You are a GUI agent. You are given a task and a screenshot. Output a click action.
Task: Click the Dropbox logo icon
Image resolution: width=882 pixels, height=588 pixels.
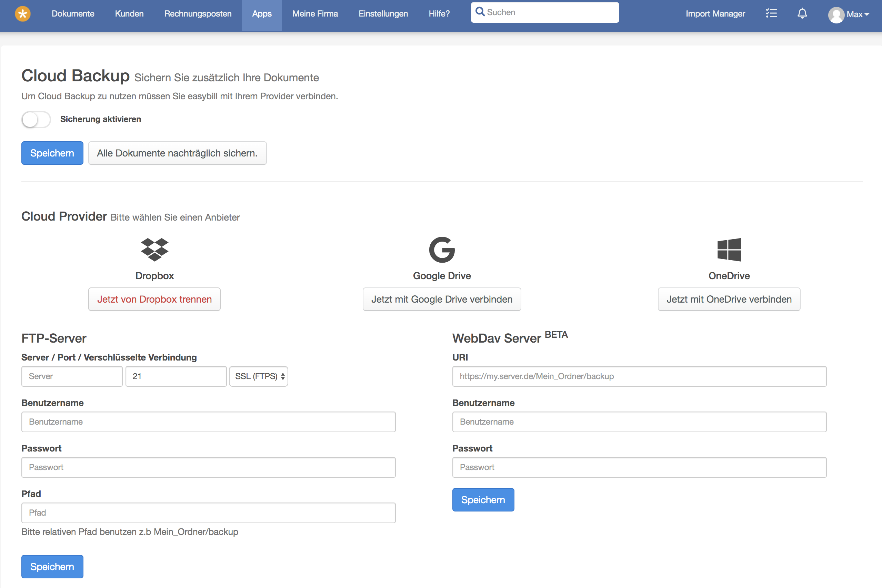tap(154, 250)
